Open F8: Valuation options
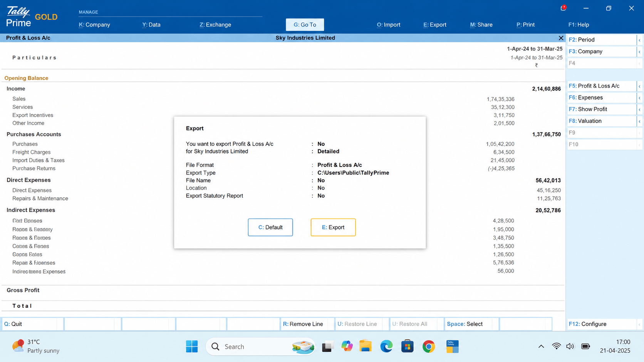Image resolution: width=644 pixels, height=362 pixels. [602, 121]
